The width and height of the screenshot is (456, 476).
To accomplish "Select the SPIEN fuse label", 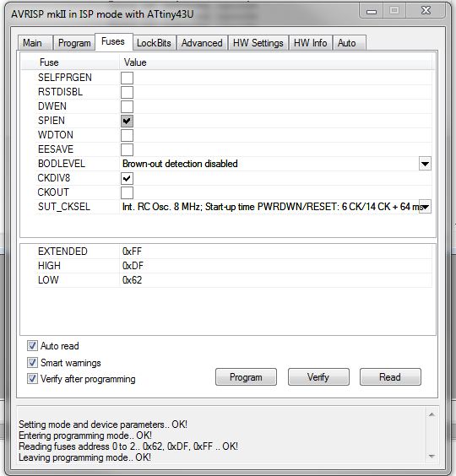I will 51,121.
